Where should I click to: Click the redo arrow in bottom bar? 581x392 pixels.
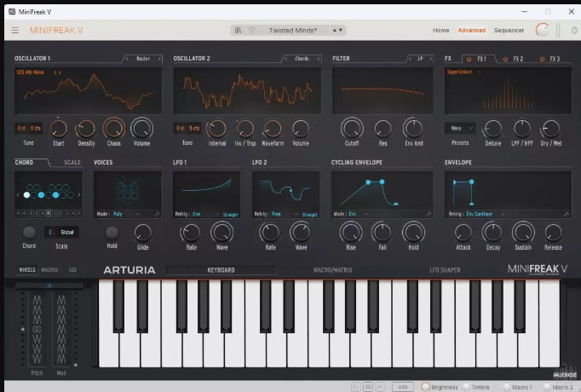click(380, 387)
